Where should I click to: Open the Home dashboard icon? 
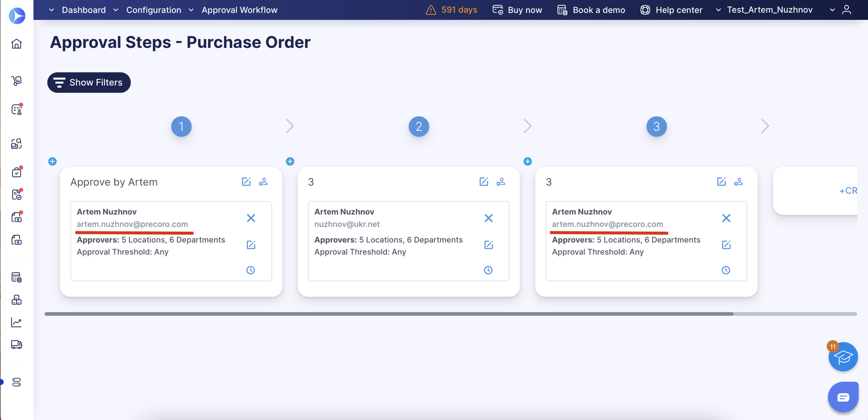pos(16,44)
